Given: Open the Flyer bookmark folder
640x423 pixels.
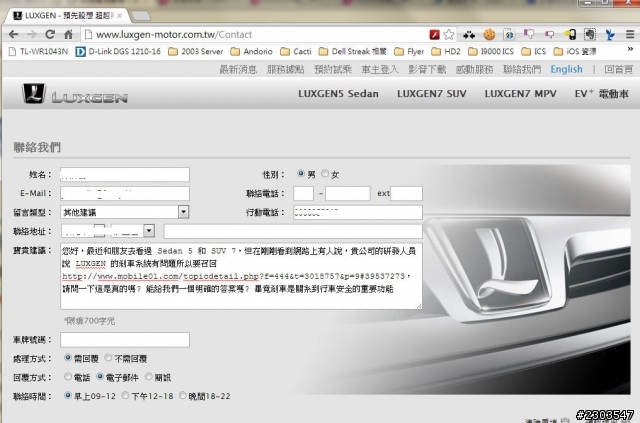Looking at the screenshot, I should pos(409,51).
